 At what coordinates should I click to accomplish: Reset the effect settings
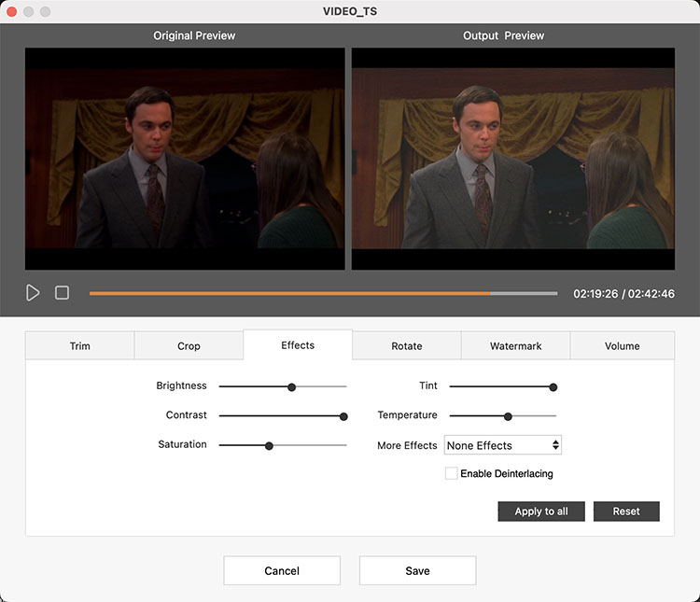(626, 511)
